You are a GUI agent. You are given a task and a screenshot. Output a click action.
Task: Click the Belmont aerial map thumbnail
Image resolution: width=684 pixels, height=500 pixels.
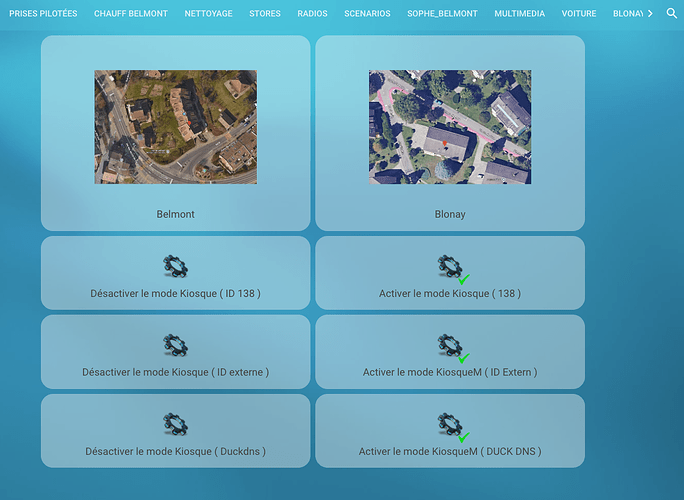(x=176, y=127)
